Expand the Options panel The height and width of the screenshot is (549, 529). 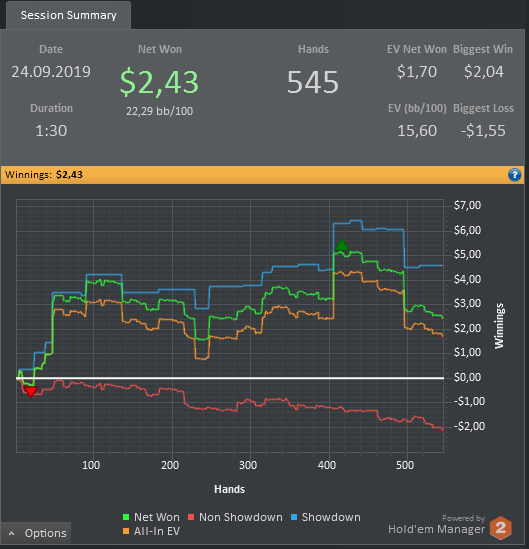pyautogui.click(x=36, y=533)
